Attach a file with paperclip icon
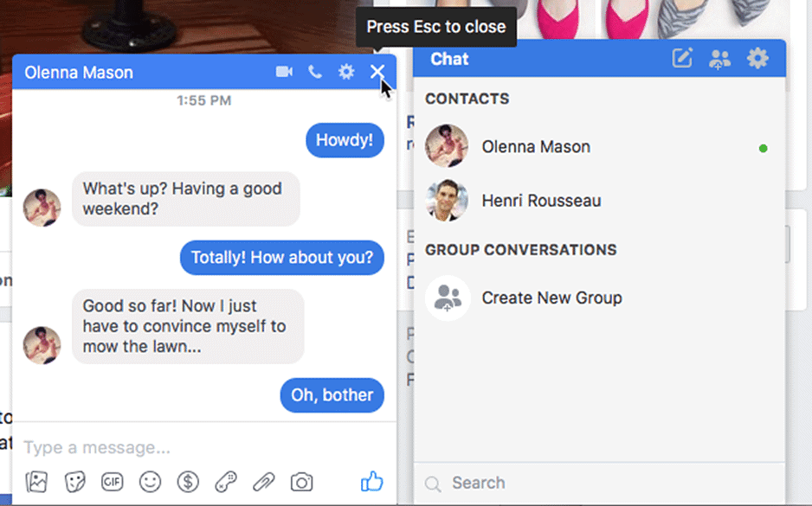812x506 pixels. click(263, 482)
